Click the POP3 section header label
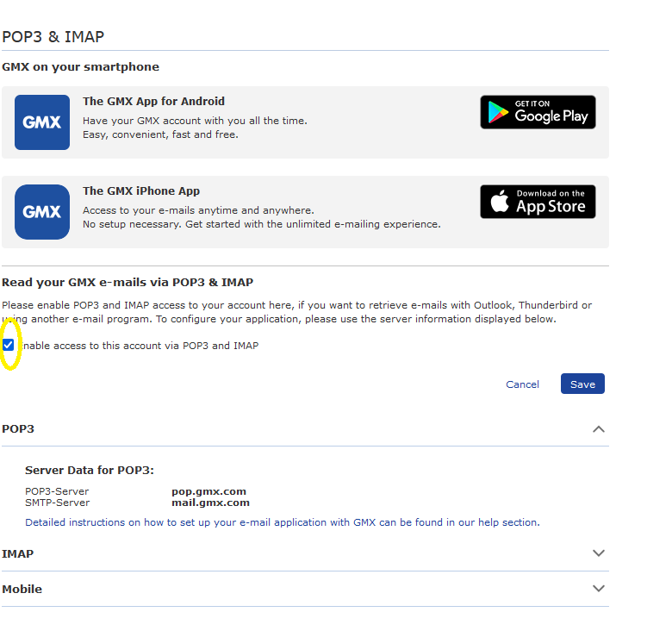672x637 pixels. [x=18, y=428]
